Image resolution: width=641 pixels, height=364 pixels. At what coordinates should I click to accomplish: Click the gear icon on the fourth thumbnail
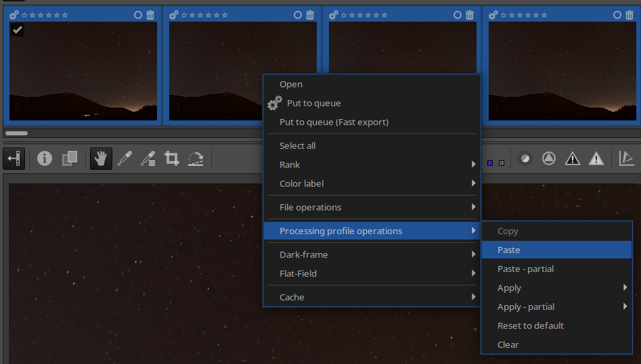coord(493,15)
